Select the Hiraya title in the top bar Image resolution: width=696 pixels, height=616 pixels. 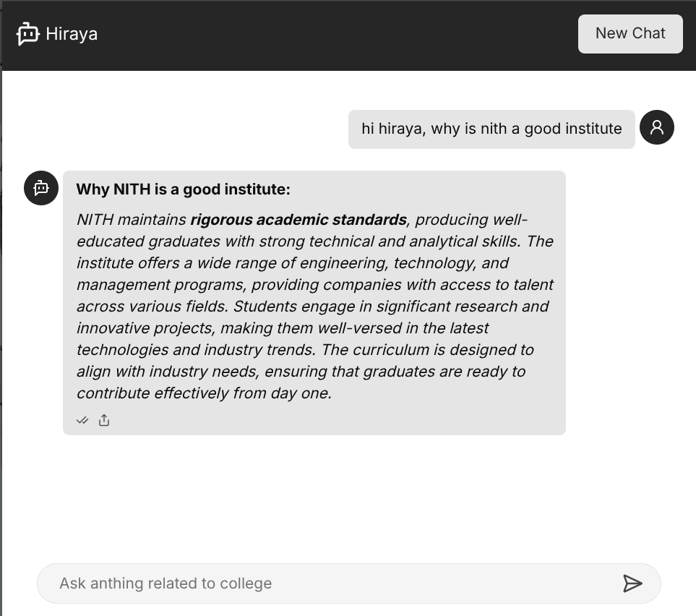[72, 33]
